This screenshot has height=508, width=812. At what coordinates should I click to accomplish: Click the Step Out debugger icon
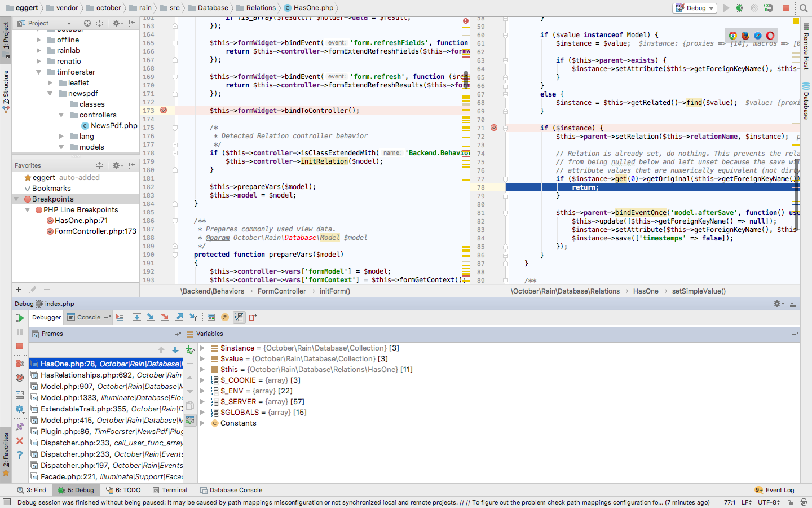[x=179, y=317]
